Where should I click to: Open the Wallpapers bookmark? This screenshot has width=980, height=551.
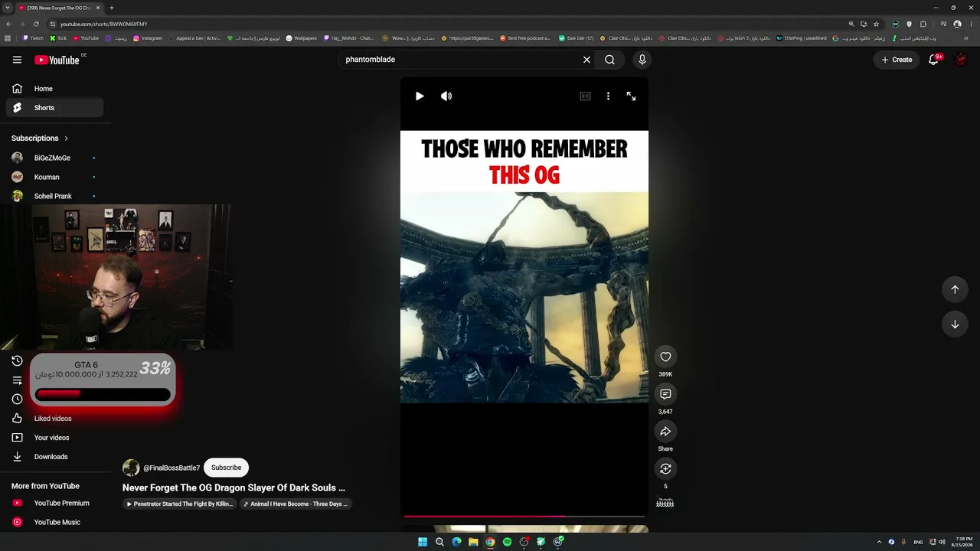tap(302, 38)
